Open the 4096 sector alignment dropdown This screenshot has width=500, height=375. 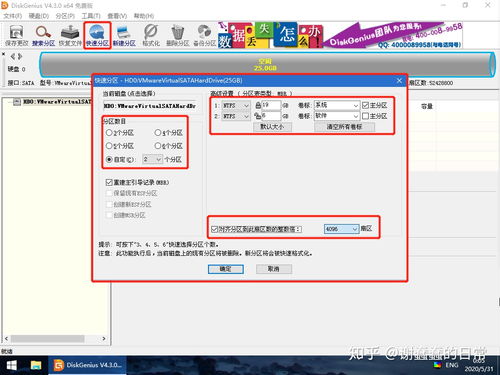(x=341, y=229)
